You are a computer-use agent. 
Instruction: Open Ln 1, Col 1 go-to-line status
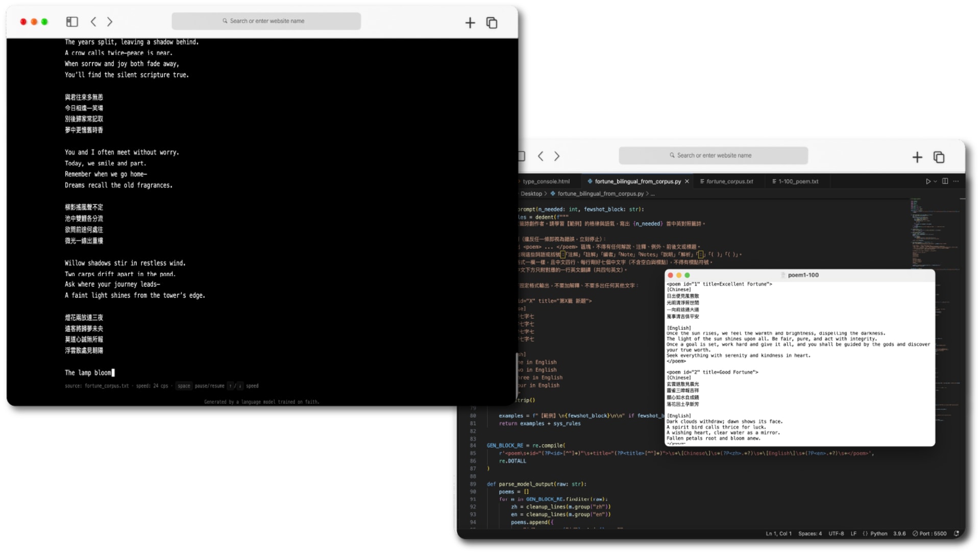(x=778, y=534)
